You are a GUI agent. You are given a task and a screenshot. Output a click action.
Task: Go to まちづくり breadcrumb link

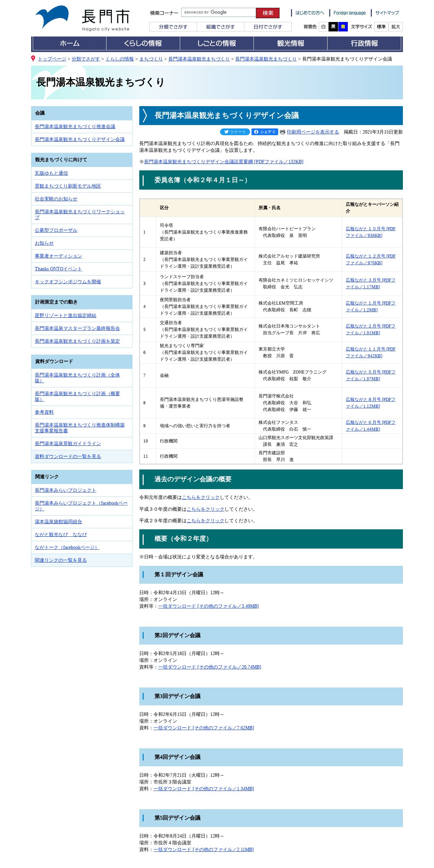[x=151, y=59]
